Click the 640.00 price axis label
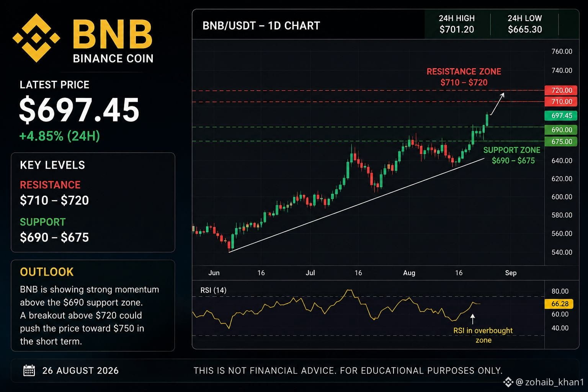This screenshot has height=392, width=588. coord(562,160)
